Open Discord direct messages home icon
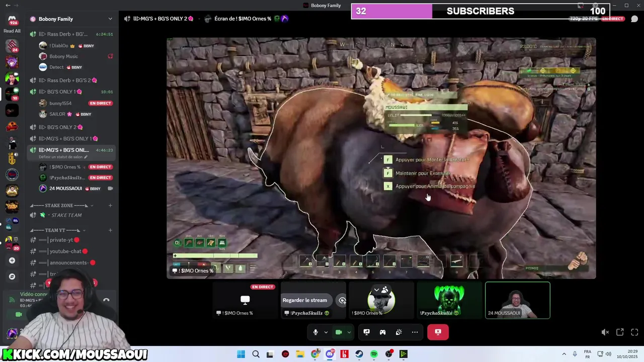 pos(12,20)
